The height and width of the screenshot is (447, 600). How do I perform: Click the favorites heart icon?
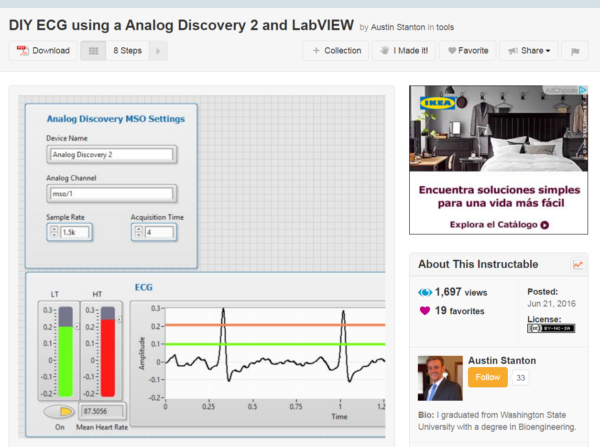pos(425,311)
